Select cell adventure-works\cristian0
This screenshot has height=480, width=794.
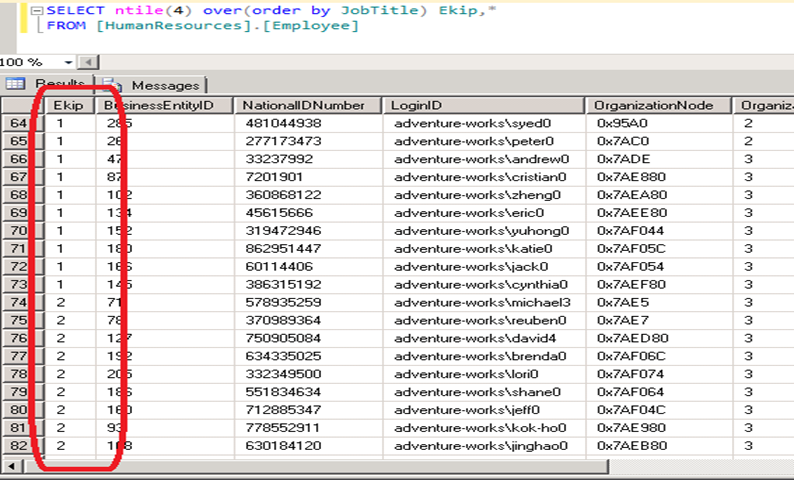click(484, 177)
